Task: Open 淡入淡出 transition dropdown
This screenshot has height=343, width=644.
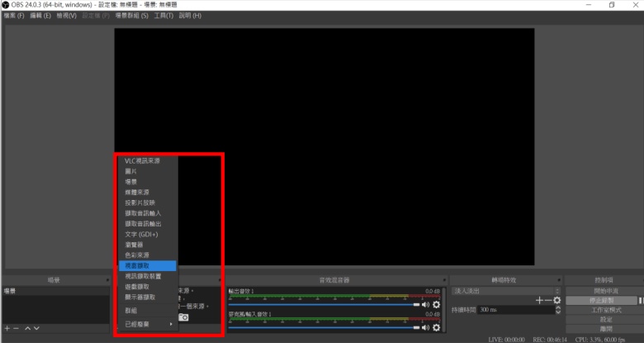Action: 506,291
